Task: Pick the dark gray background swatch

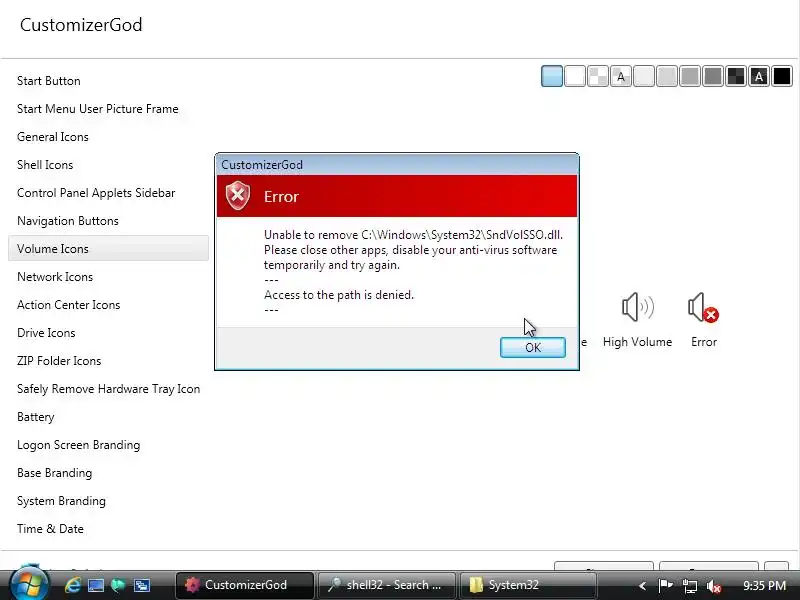Action: (x=713, y=77)
